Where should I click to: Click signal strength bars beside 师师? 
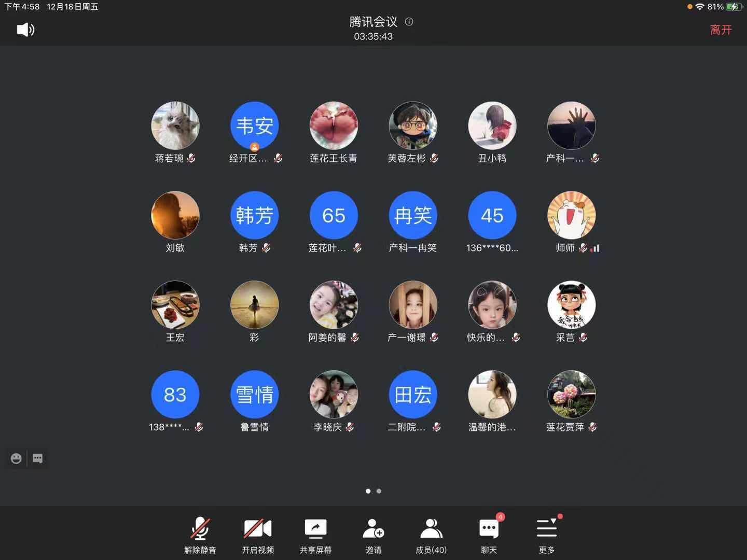595,248
